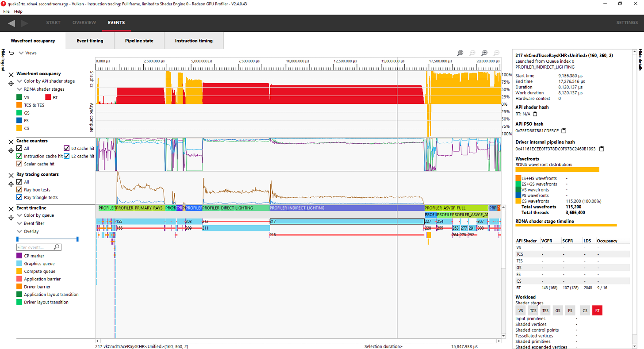644x349 pixels.
Task: Toggle the L0 cache hit checkbox
Action: 66,148
